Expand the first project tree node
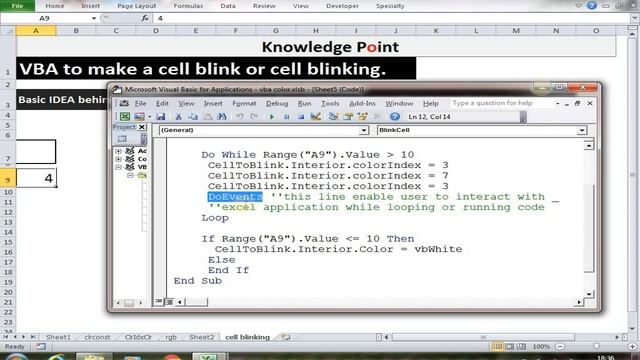Viewport: 640px width, 360px height. pyautogui.click(x=118, y=151)
